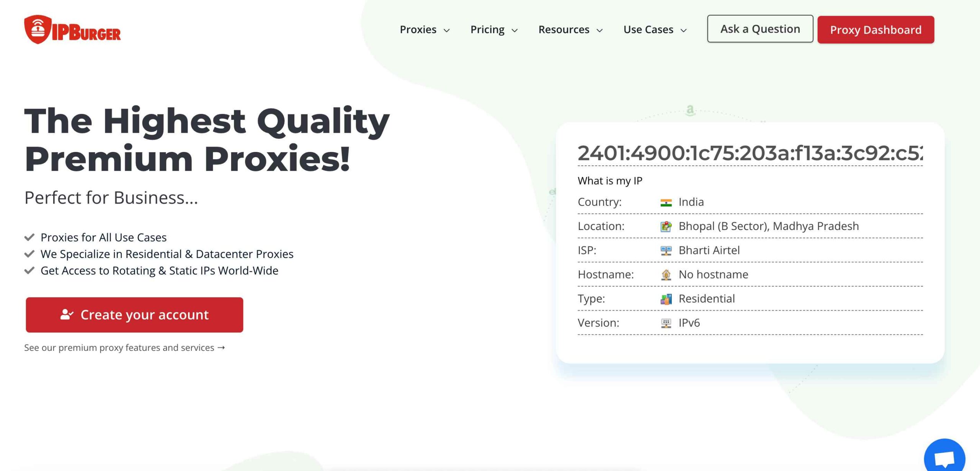Click The Highest Quality Premium Proxies heading
The width and height of the screenshot is (980, 471).
click(207, 140)
